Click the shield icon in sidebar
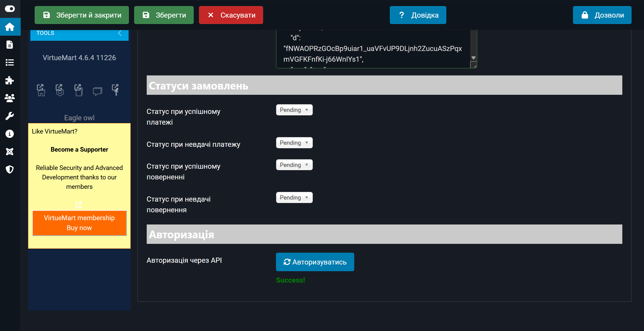The image size is (644, 331). click(10, 169)
